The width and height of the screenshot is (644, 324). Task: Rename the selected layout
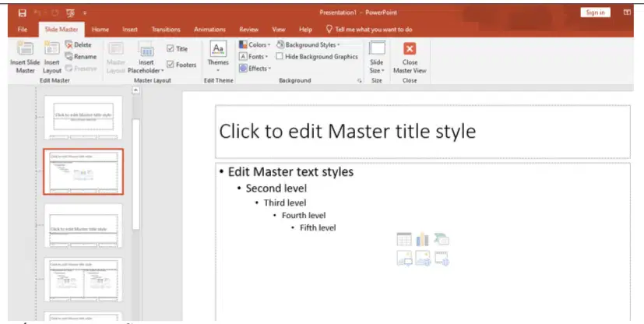80,57
